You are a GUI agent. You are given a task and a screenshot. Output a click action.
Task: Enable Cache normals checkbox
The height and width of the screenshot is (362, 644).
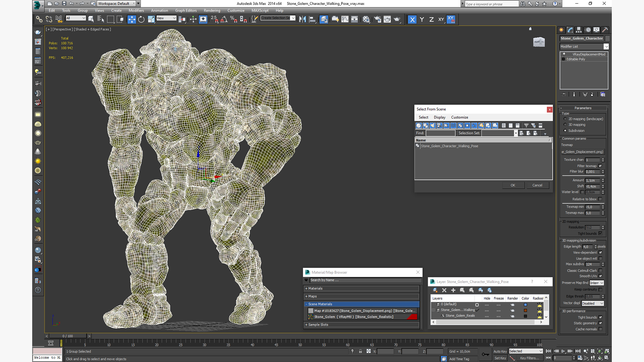tap(600, 329)
